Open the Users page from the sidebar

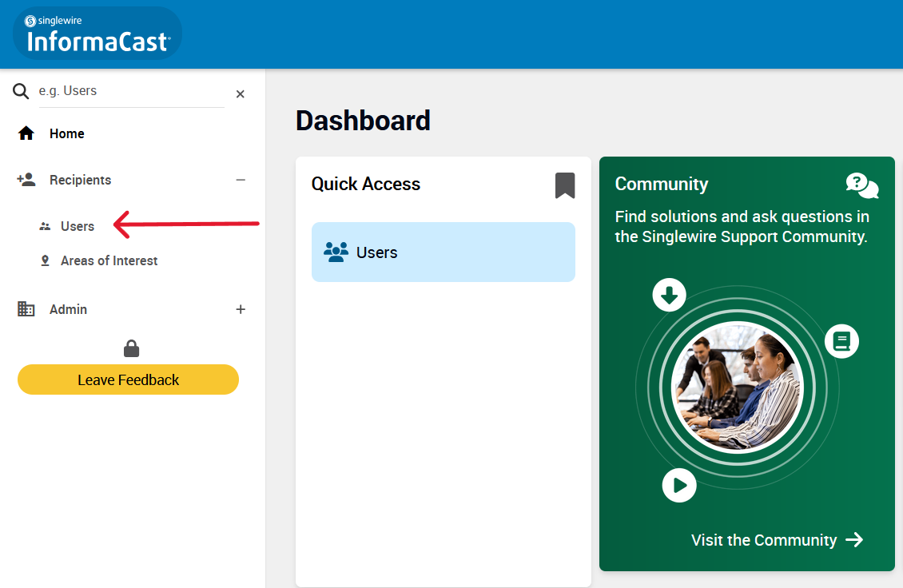(78, 226)
